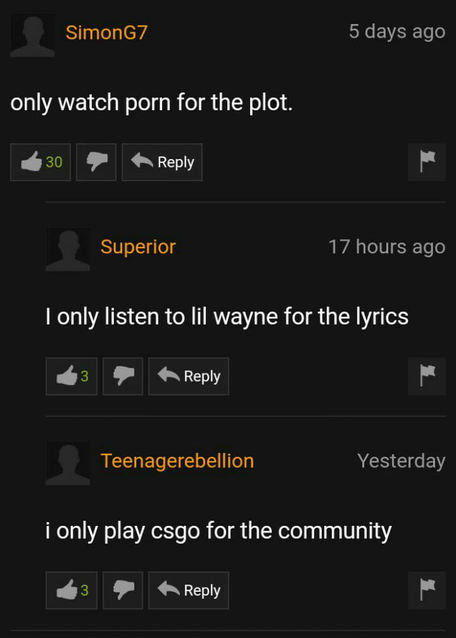This screenshot has height=638, width=456.
Task: Reply to SimonG7's plot comment
Action: (162, 162)
